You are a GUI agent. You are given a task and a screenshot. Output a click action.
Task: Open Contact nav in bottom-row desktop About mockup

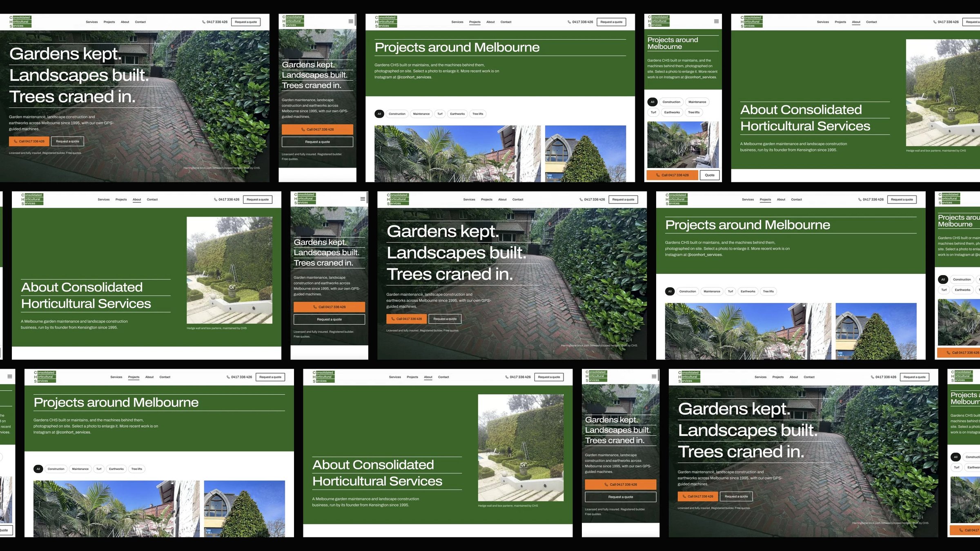[443, 377]
